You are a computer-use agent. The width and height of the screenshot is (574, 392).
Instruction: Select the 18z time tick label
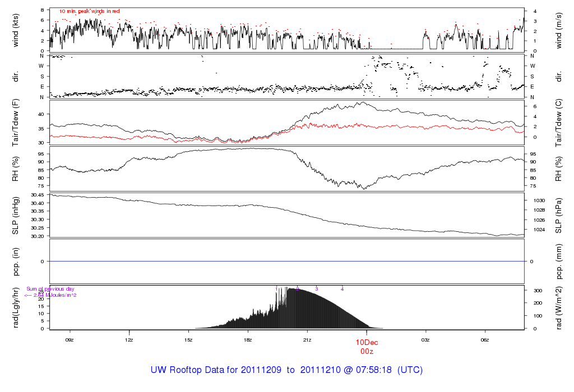click(x=248, y=339)
